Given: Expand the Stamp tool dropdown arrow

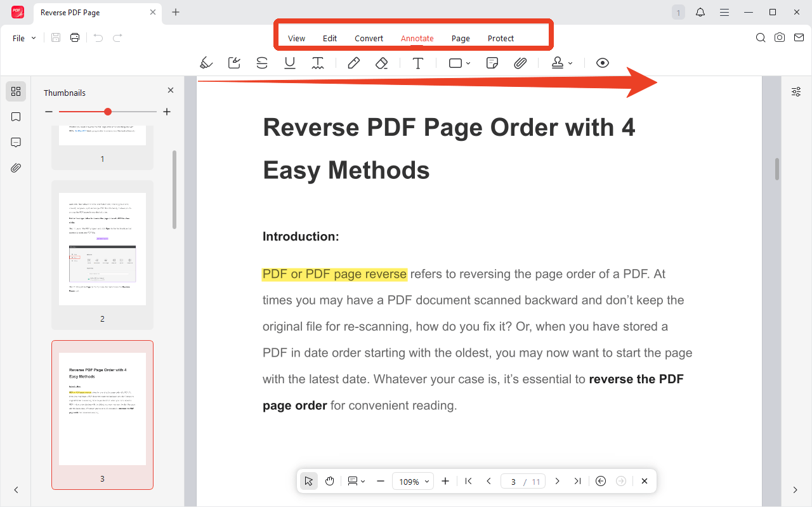Looking at the screenshot, I should click(570, 63).
